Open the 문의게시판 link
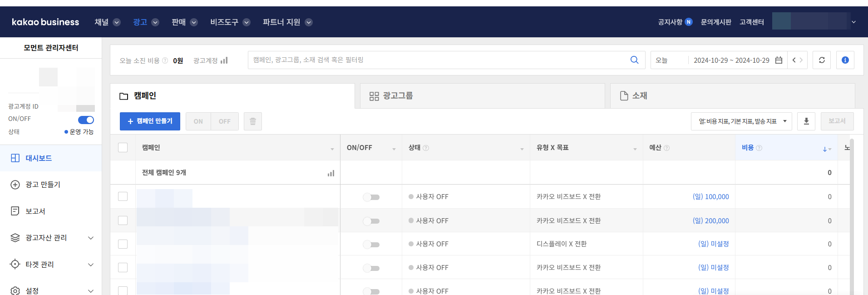The height and width of the screenshot is (295, 868). point(716,22)
